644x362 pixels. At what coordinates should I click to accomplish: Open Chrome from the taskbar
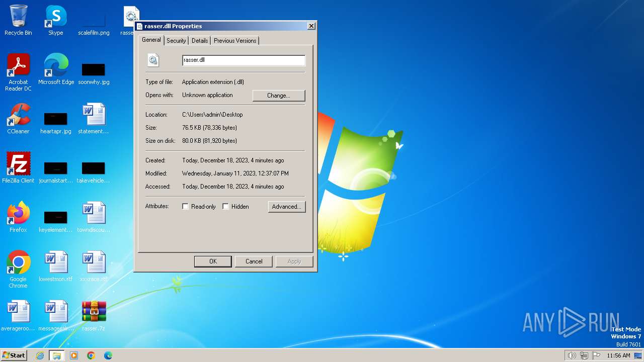pos(91,355)
